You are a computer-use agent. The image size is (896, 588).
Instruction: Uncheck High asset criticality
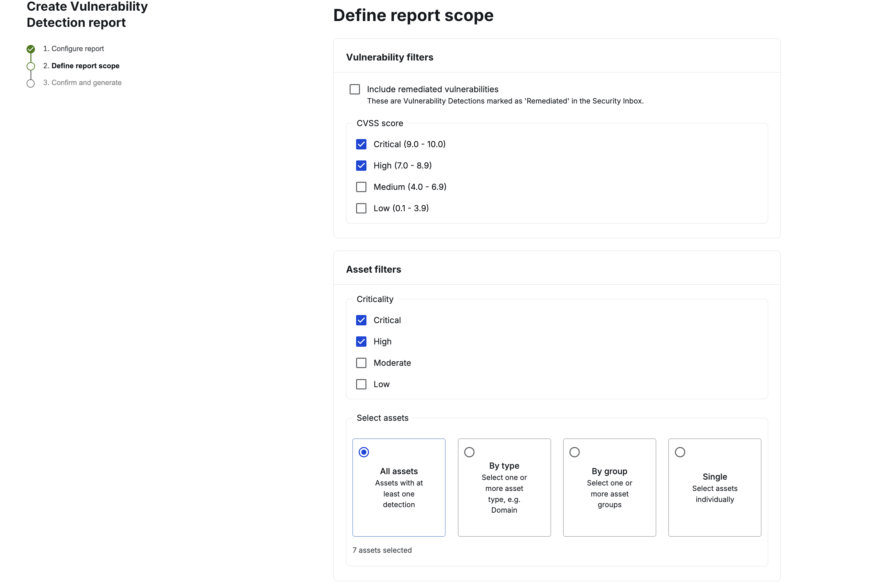pyautogui.click(x=361, y=342)
